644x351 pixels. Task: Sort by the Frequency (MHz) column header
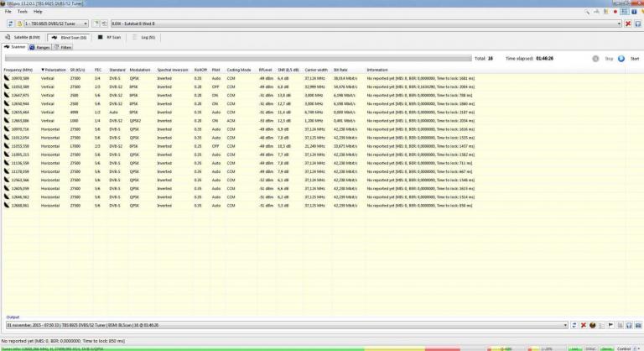[x=17, y=69]
